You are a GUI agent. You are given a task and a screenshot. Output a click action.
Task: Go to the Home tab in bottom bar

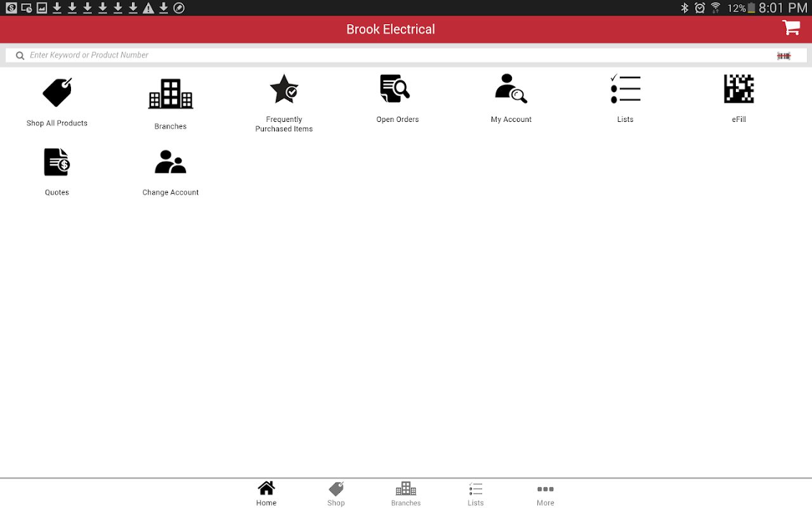coord(266,493)
